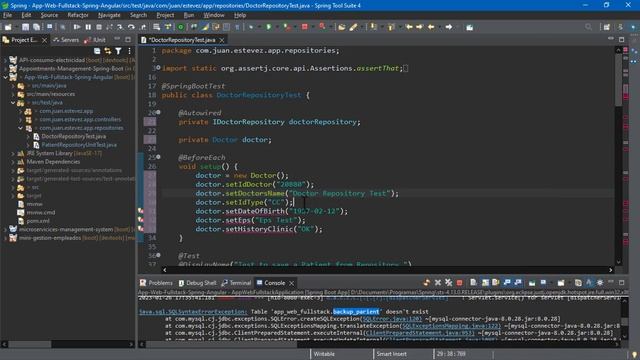
Task: Maximize the editor area
Action: 621,39
